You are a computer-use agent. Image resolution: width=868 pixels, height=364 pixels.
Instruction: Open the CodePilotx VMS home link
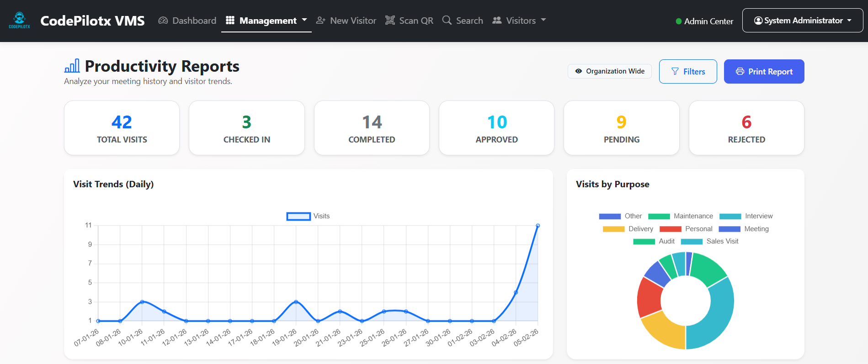[x=92, y=21]
